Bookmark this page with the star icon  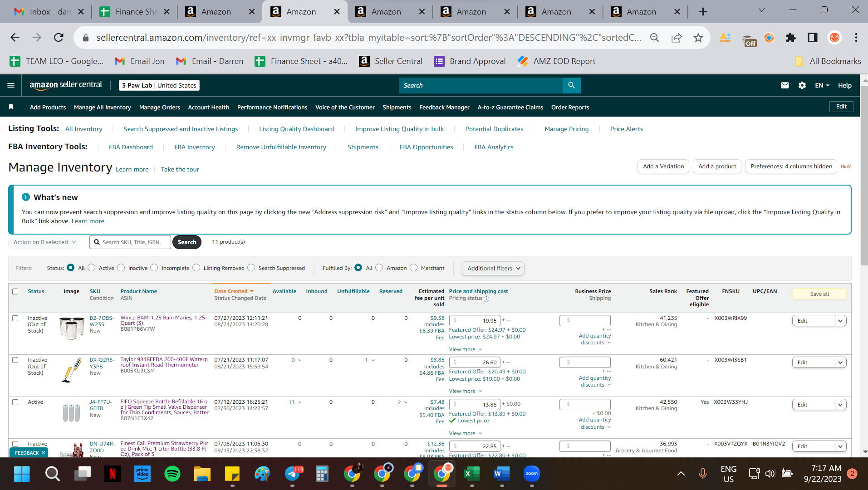click(698, 38)
